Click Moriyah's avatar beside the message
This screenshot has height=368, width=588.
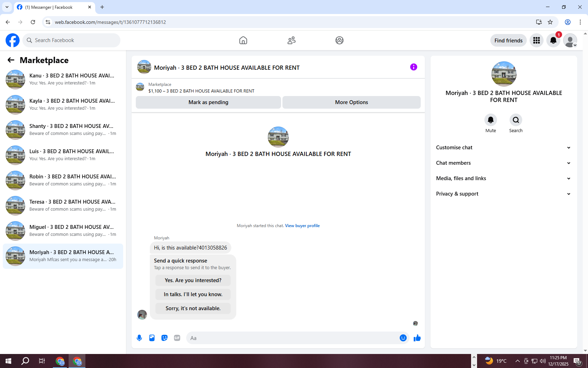coord(142,314)
